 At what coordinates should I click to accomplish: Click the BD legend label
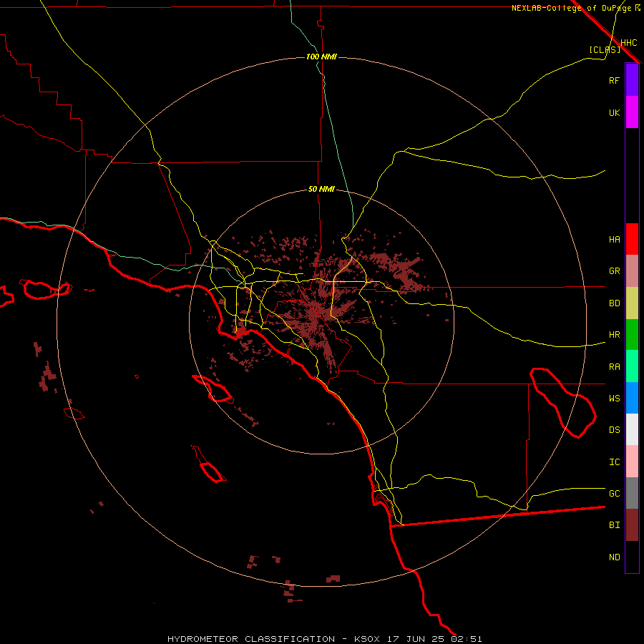point(615,303)
